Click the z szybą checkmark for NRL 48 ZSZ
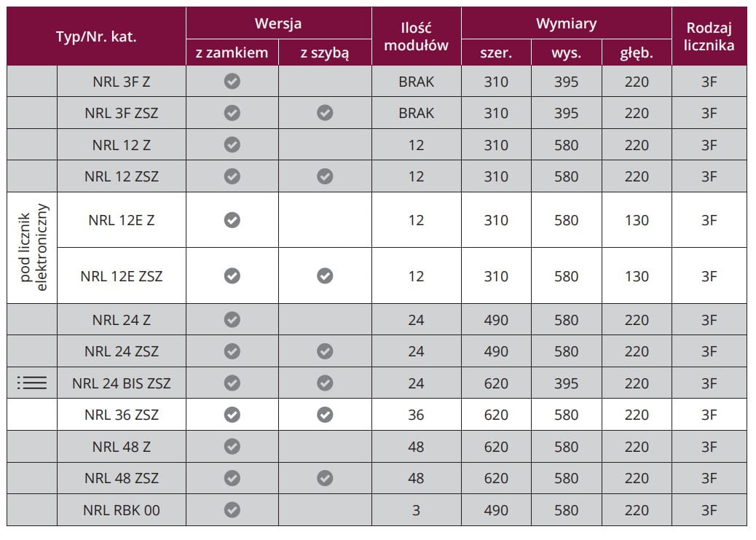The width and height of the screenshot is (756, 540). pyautogui.click(x=325, y=478)
